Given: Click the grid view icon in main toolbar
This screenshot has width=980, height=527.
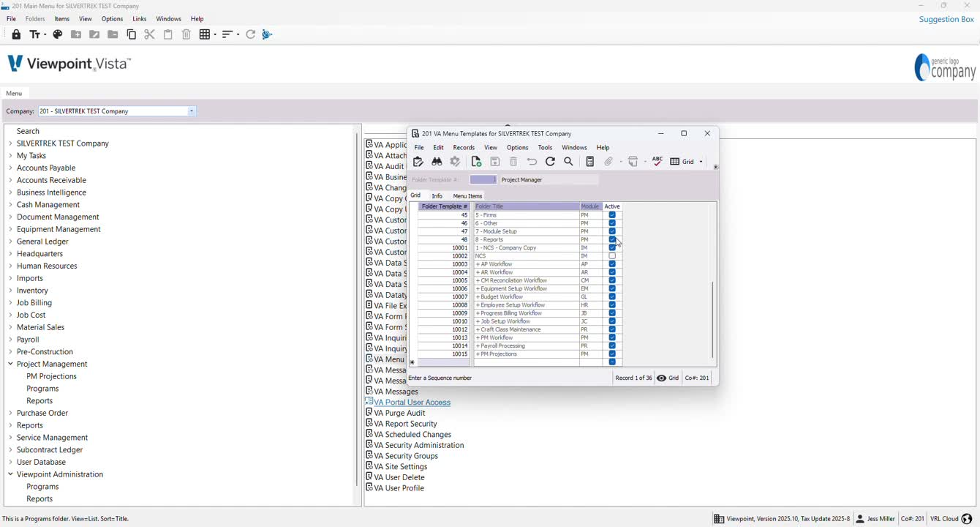Looking at the screenshot, I should click(208, 34).
